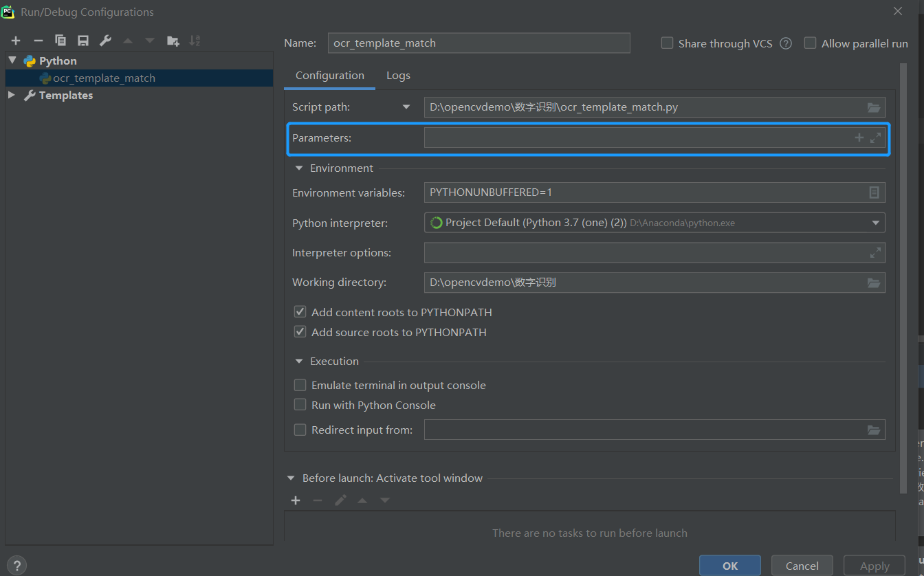This screenshot has height=576, width=924.
Task: Click the Apply button
Action: coord(874,566)
